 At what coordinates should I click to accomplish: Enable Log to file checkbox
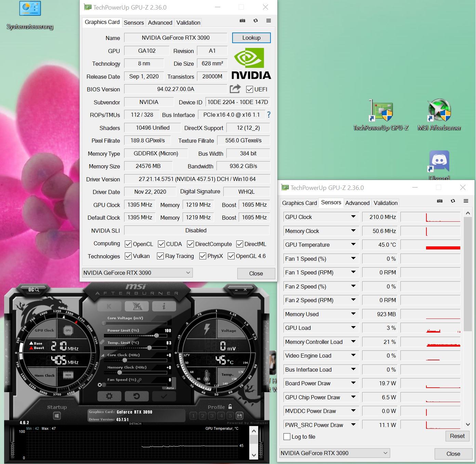click(287, 437)
